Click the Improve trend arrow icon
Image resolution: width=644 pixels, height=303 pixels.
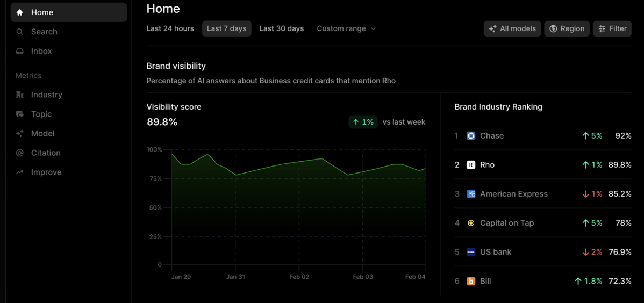coord(20,172)
